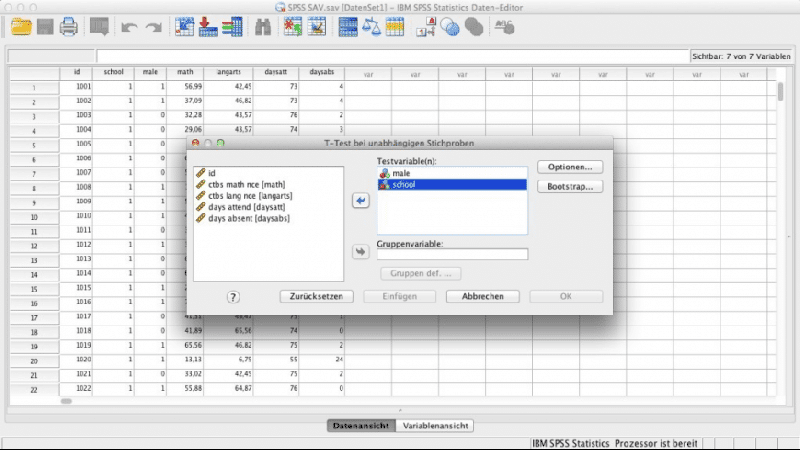Click into the Gruppenvariable field
800x450 pixels.
tap(452, 254)
